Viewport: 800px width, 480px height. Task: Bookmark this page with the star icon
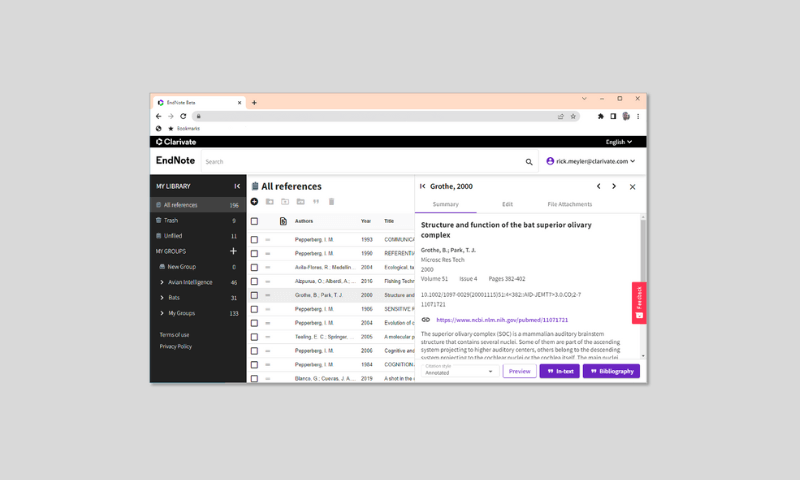573,116
